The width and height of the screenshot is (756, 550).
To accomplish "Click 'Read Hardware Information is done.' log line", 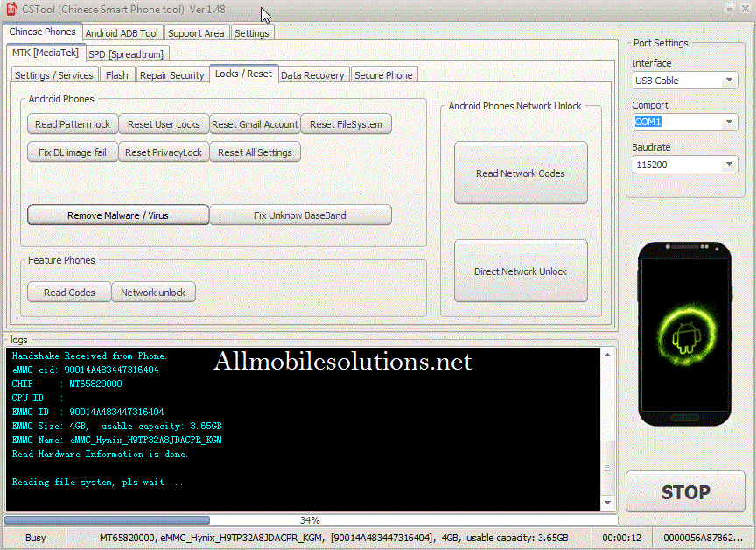I will [x=101, y=454].
